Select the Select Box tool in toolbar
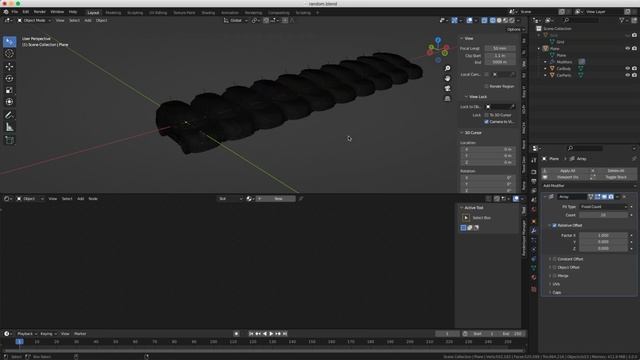 tap(9, 42)
